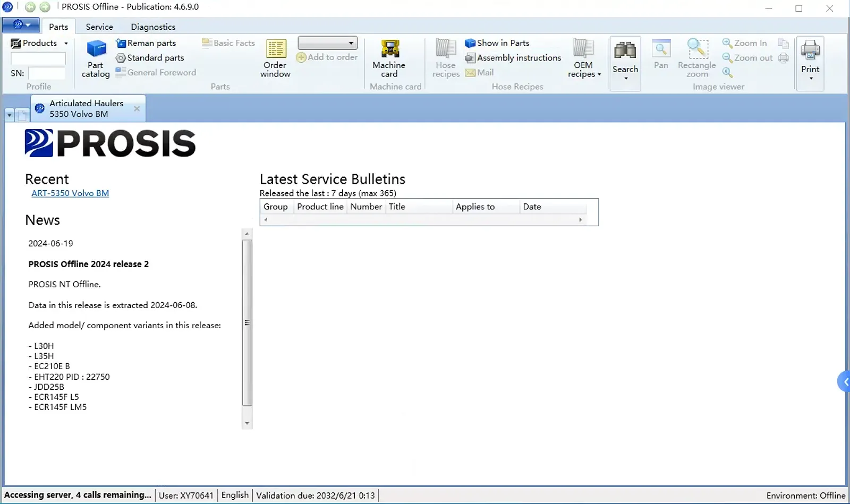Open the Part catalog
Viewport: 850px width, 504px height.
pyautogui.click(x=96, y=58)
